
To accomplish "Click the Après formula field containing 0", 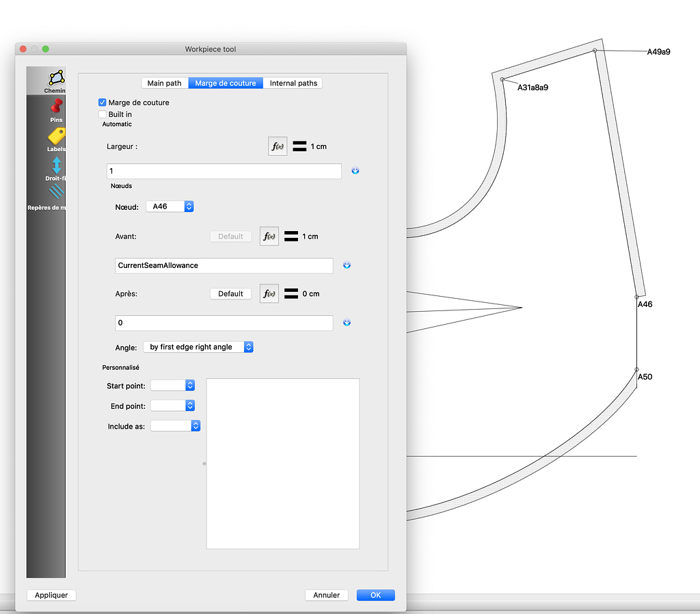I will point(224,323).
